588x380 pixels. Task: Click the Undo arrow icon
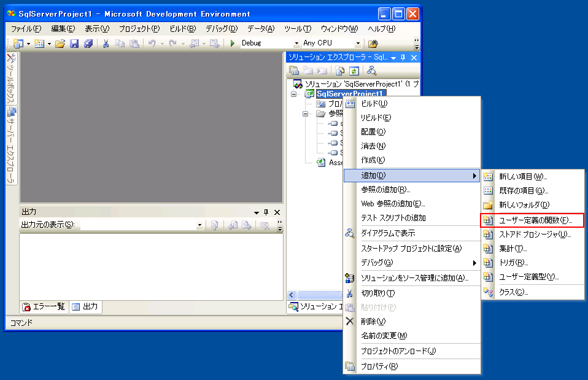pos(152,44)
